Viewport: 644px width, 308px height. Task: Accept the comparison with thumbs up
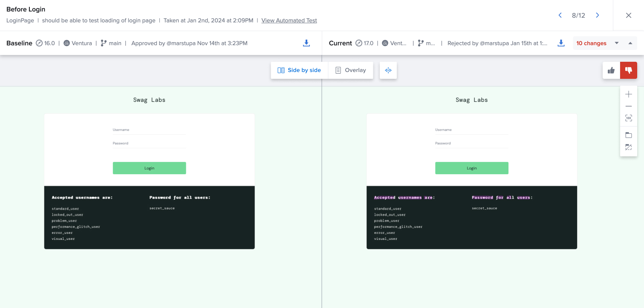click(x=611, y=70)
